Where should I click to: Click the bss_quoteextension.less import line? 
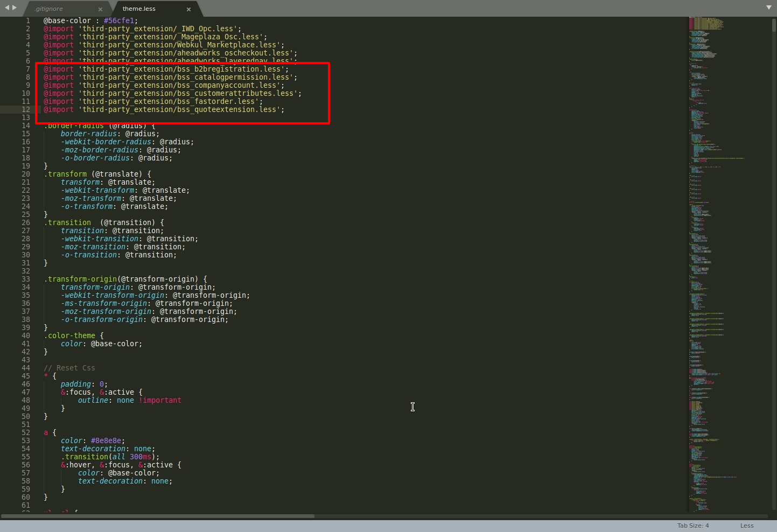164,109
